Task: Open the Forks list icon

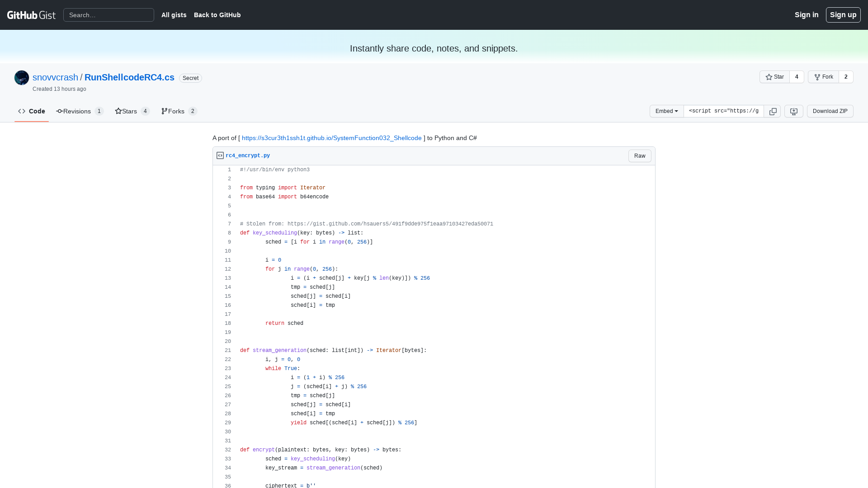Action: pos(164,111)
